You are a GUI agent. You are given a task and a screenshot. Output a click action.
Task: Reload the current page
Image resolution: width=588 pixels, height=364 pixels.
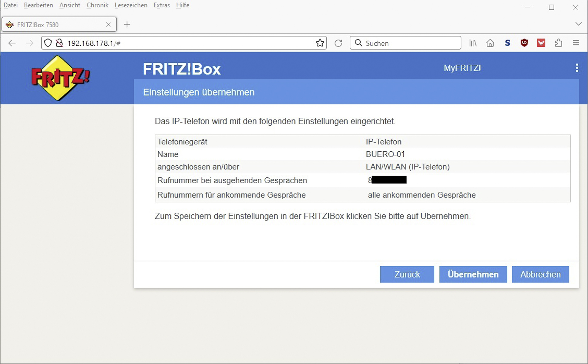tap(338, 43)
